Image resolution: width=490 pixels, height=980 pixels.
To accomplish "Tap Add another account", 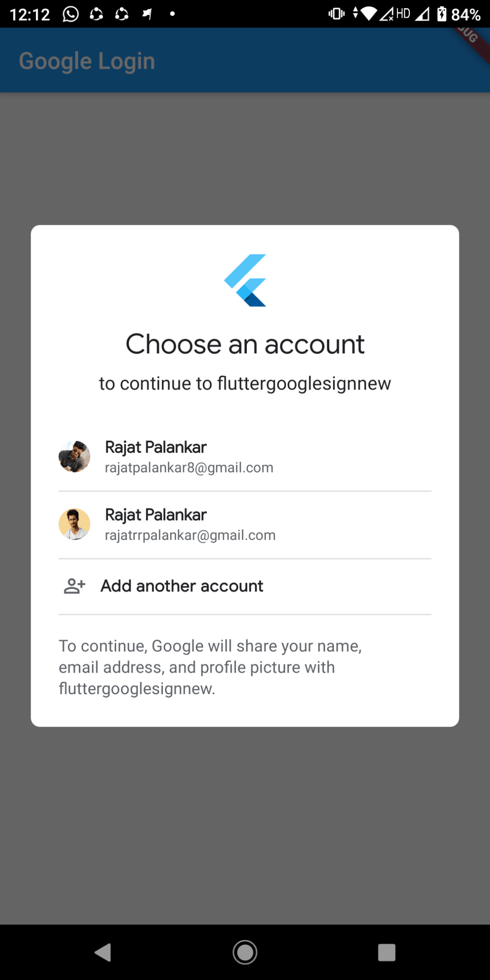I will [245, 586].
